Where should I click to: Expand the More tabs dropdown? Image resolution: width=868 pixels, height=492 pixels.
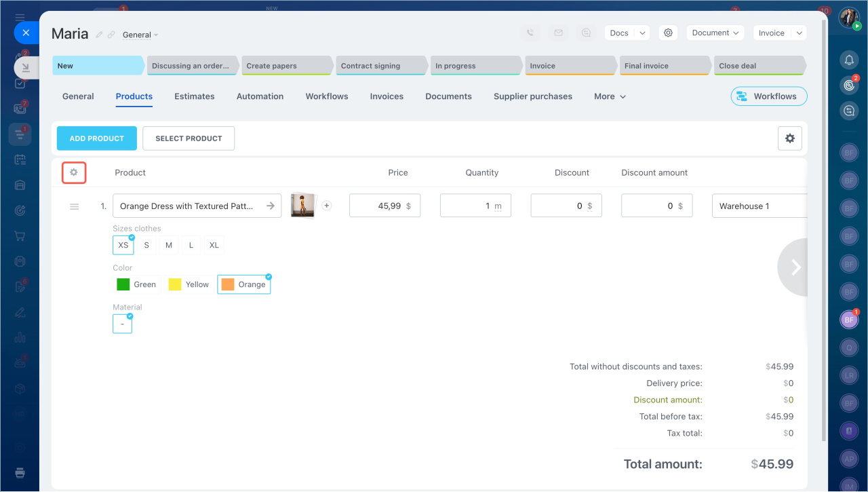click(610, 96)
